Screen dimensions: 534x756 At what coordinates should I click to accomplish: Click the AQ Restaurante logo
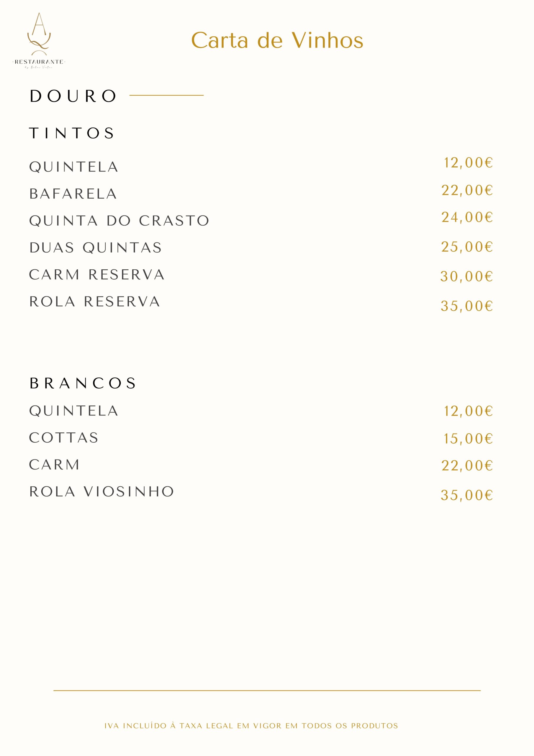pyautogui.click(x=39, y=40)
